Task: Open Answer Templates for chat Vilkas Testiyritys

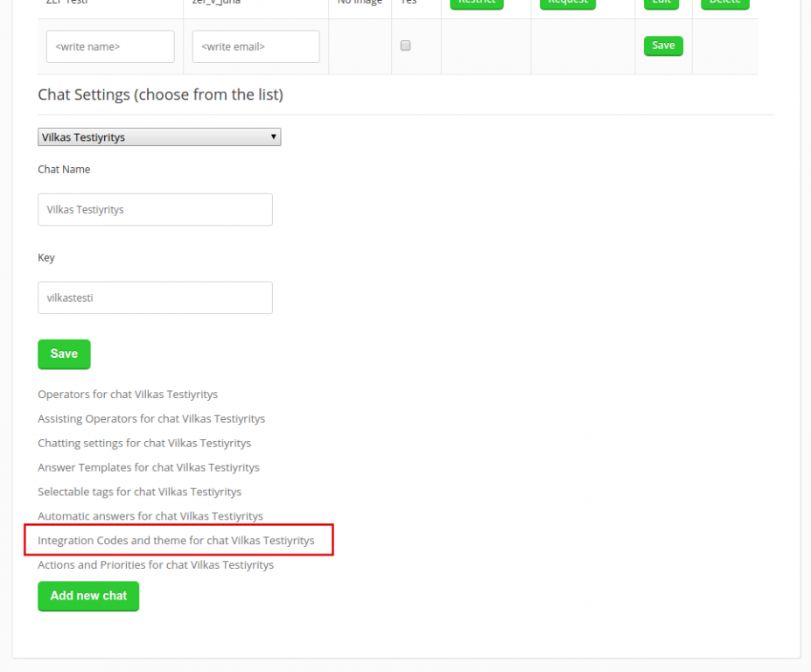Action: click(149, 467)
